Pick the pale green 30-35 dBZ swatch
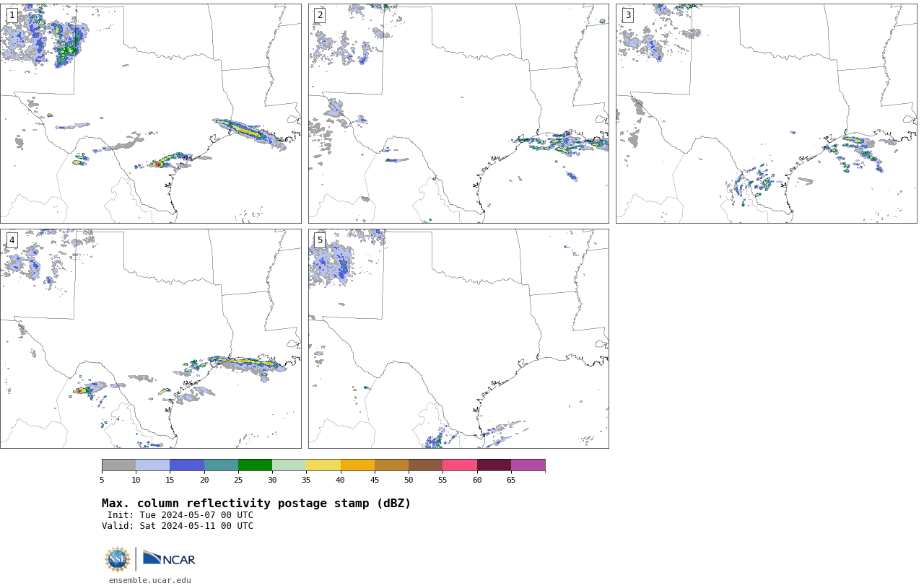 [x=289, y=465]
